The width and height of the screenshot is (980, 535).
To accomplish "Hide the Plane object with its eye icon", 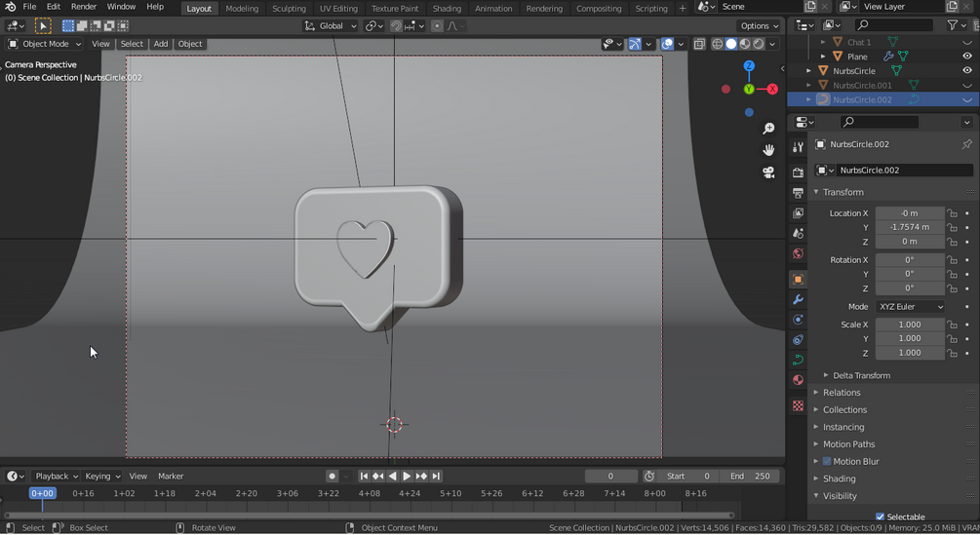I will [967, 57].
